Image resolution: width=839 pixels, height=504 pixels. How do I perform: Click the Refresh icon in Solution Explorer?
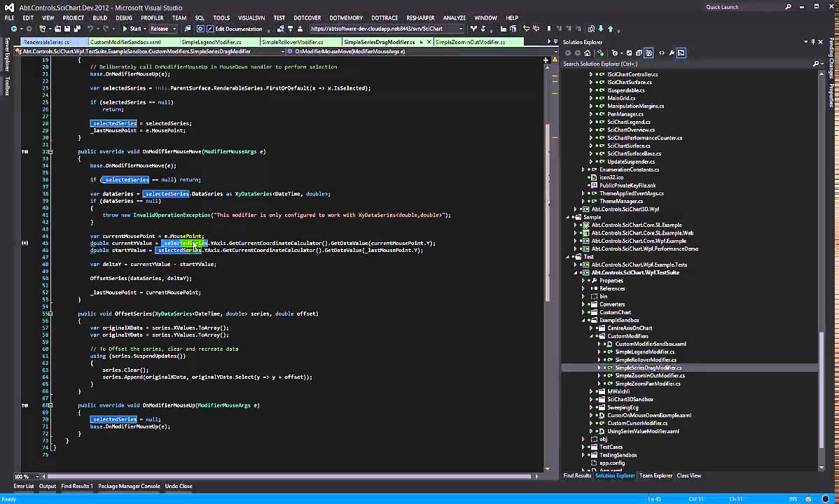pyautogui.click(x=629, y=53)
